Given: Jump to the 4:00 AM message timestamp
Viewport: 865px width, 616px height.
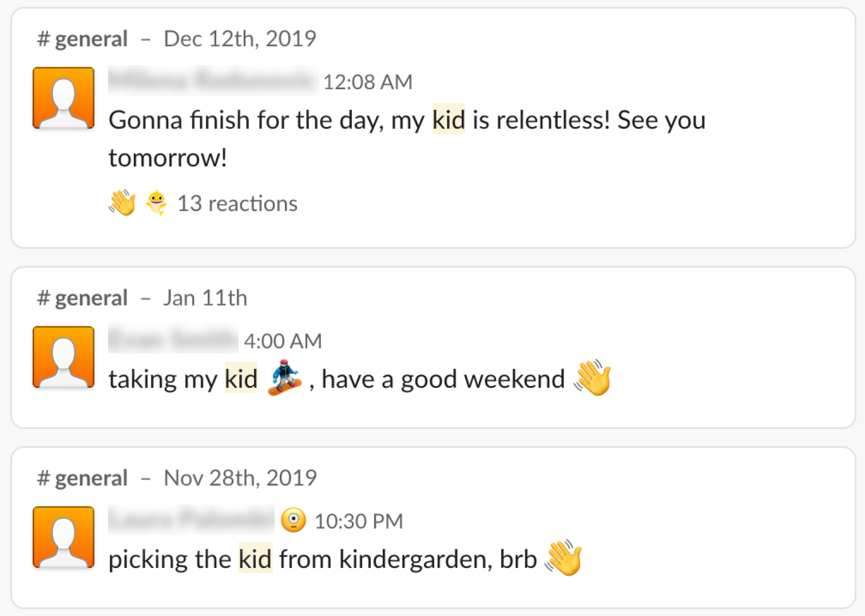Looking at the screenshot, I should (283, 341).
